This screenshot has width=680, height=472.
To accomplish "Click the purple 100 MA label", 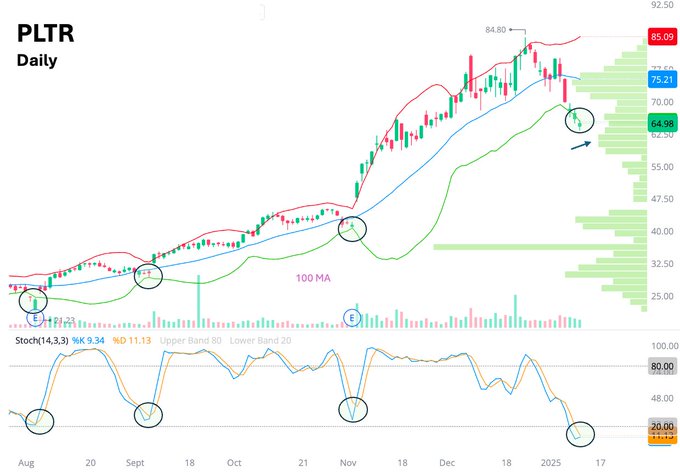I will coord(313,278).
